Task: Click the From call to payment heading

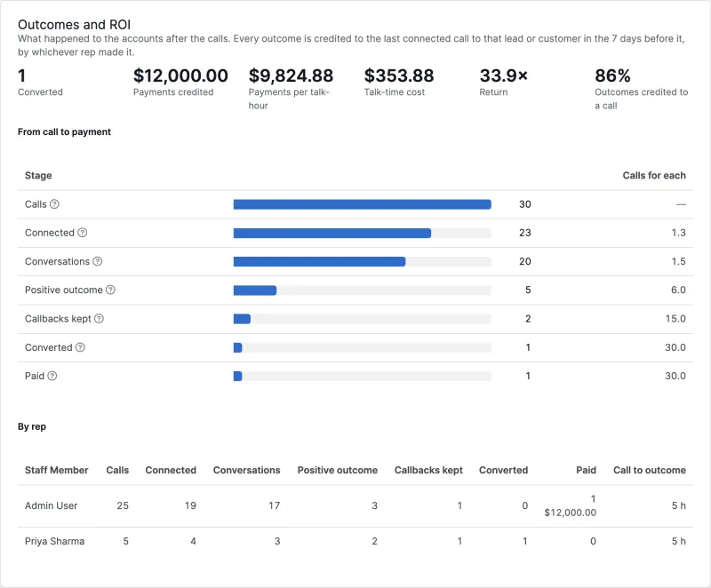Action: point(64,131)
